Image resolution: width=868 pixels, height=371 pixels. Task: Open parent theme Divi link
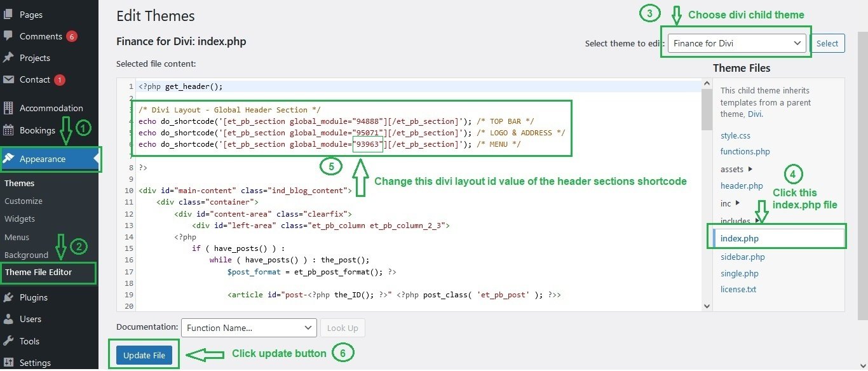click(754, 114)
